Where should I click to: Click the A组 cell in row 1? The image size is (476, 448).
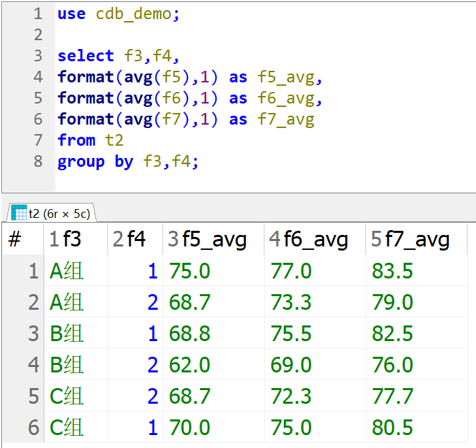click(x=67, y=271)
